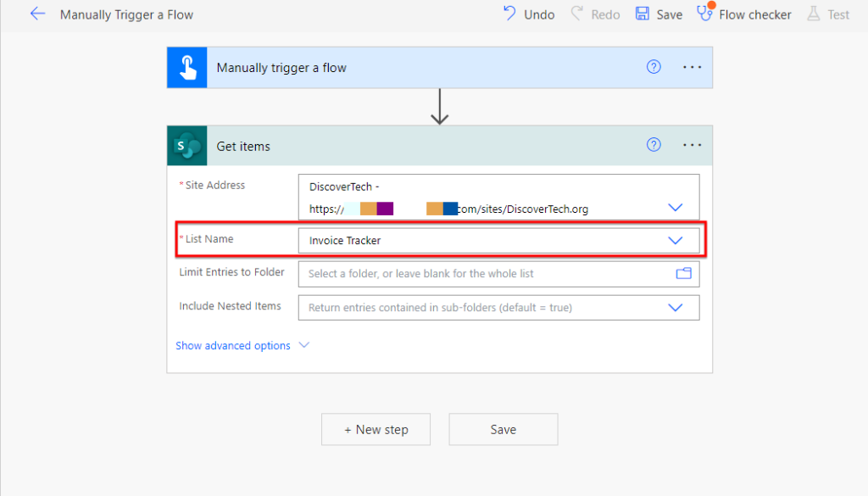Viewport: 868px width, 496px height.
Task: Expand the Include Nested Items dropdown
Action: tap(676, 307)
